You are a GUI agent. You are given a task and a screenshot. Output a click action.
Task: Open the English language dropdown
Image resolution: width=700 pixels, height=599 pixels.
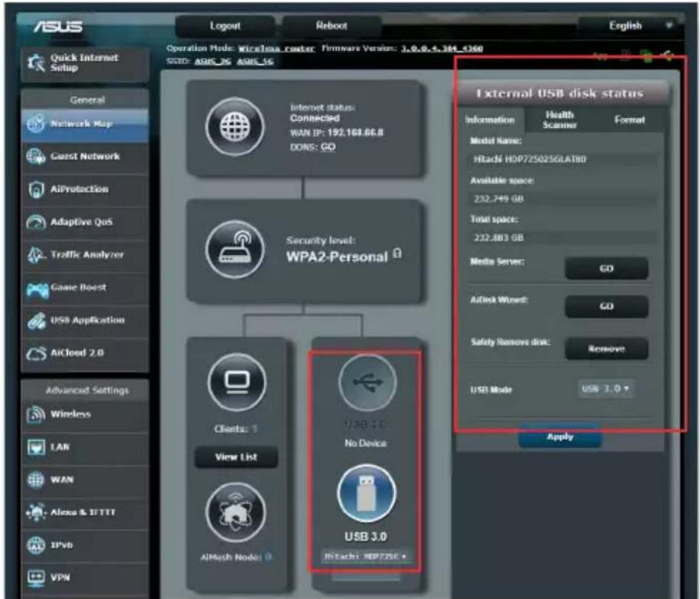pos(631,25)
